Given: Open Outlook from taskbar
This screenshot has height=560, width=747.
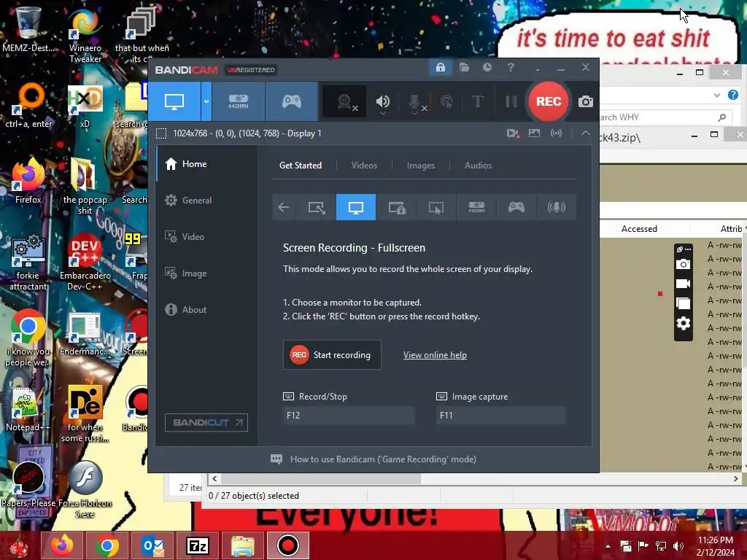Looking at the screenshot, I should click(152, 545).
